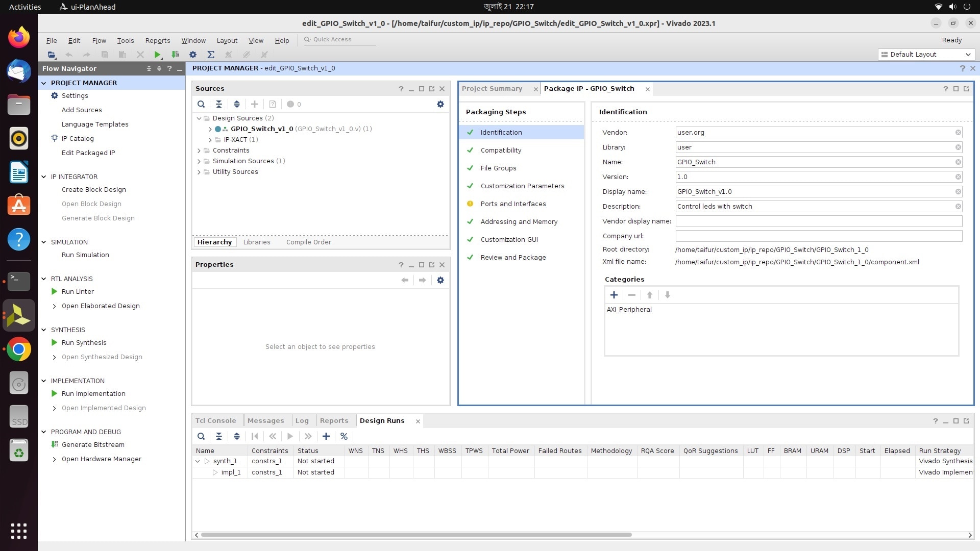
Task: Add a category with the plus icon
Action: (x=614, y=295)
